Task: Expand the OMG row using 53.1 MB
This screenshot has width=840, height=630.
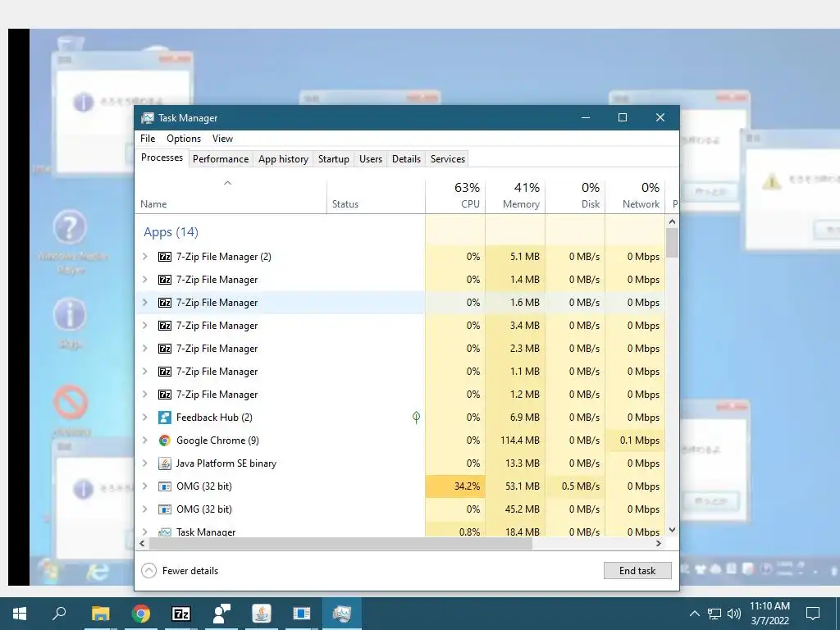Action: click(144, 486)
